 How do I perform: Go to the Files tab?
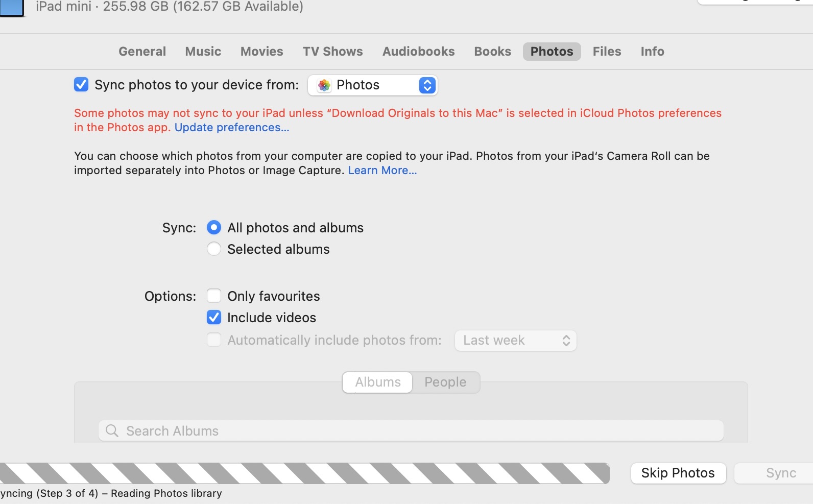[607, 52]
